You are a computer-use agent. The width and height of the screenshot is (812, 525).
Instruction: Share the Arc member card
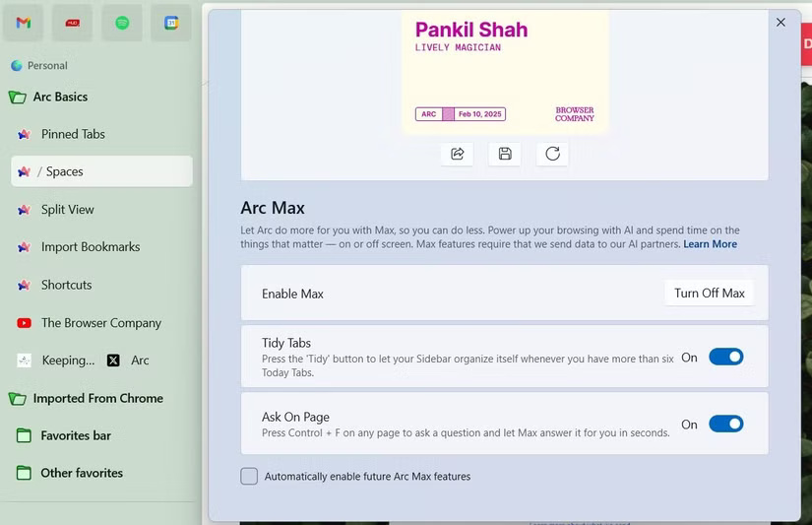pos(458,154)
